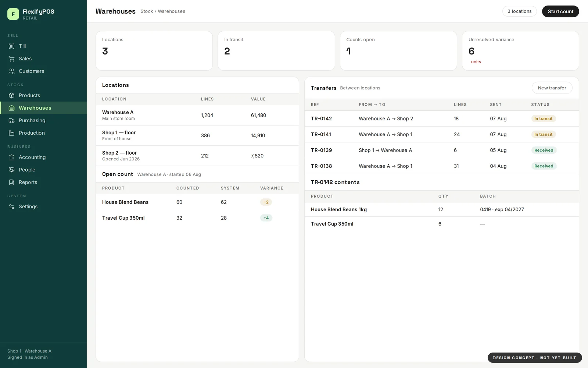
Task: Click Shop 1 → Warehouse A route
Action: pyautogui.click(x=386, y=150)
